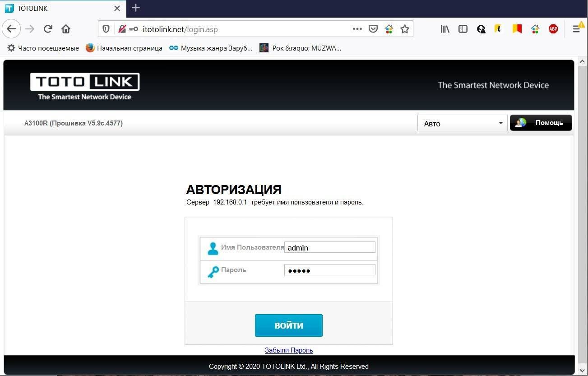Click the Помощь help button
This screenshot has height=376, width=588.
(541, 123)
